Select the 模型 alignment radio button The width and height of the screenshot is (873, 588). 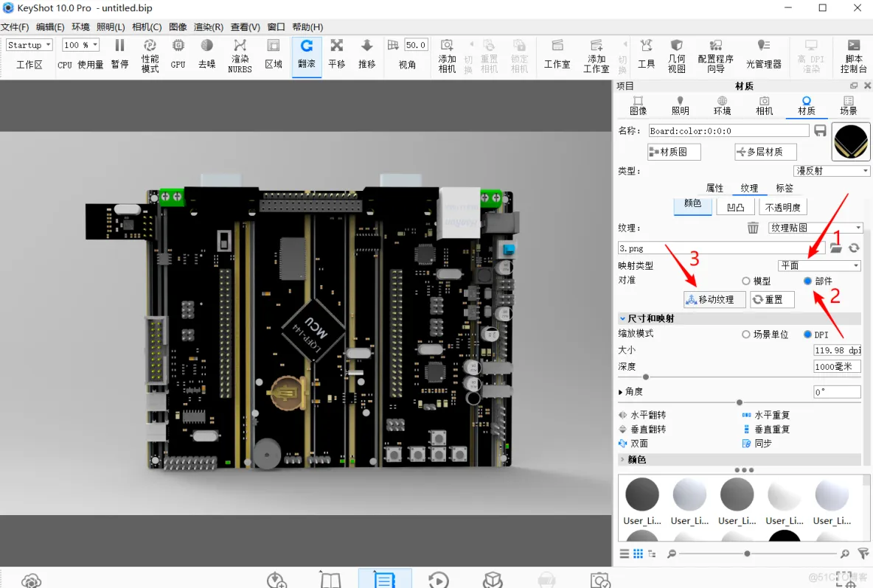tap(746, 281)
